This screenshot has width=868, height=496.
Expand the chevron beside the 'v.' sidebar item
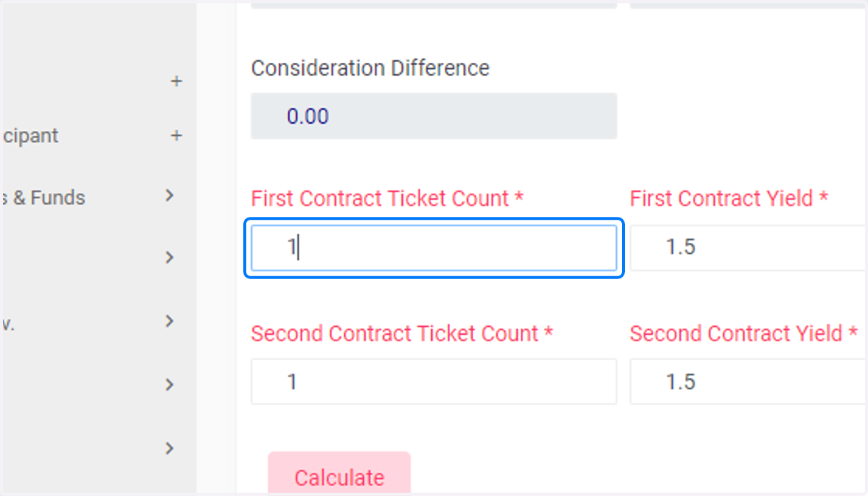point(170,321)
